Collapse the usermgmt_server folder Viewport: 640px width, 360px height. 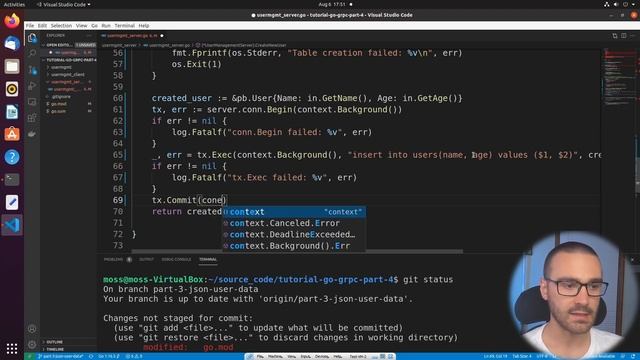65,82
